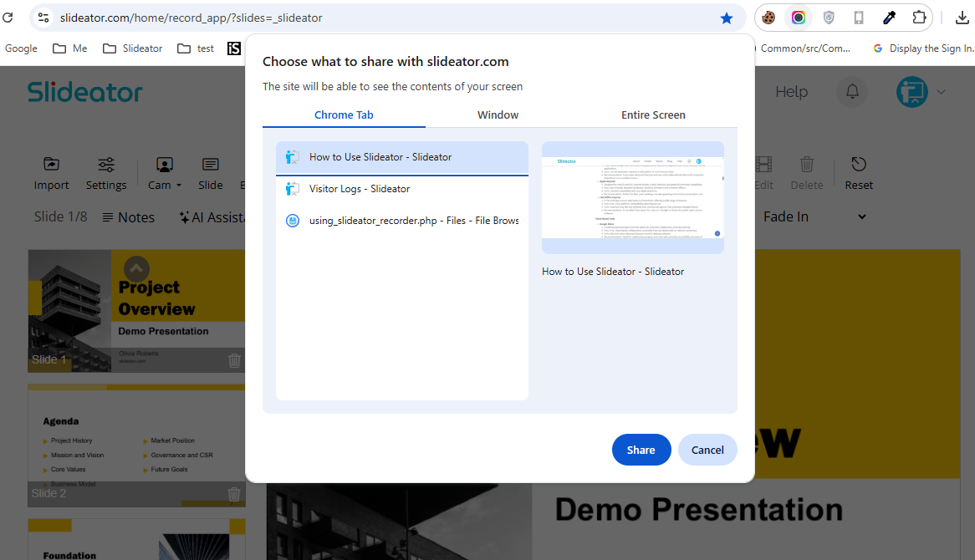Click the round up-arrow button on Slide 1
The image size is (975, 560).
[x=136, y=269]
